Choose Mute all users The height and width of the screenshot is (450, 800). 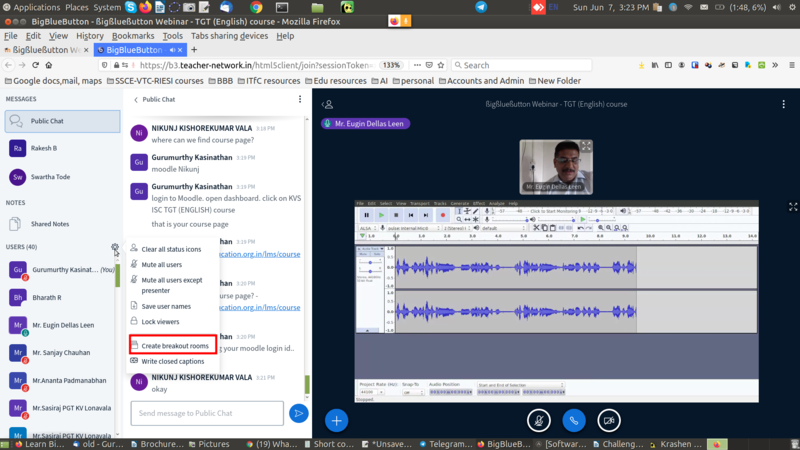coord(162,265)
